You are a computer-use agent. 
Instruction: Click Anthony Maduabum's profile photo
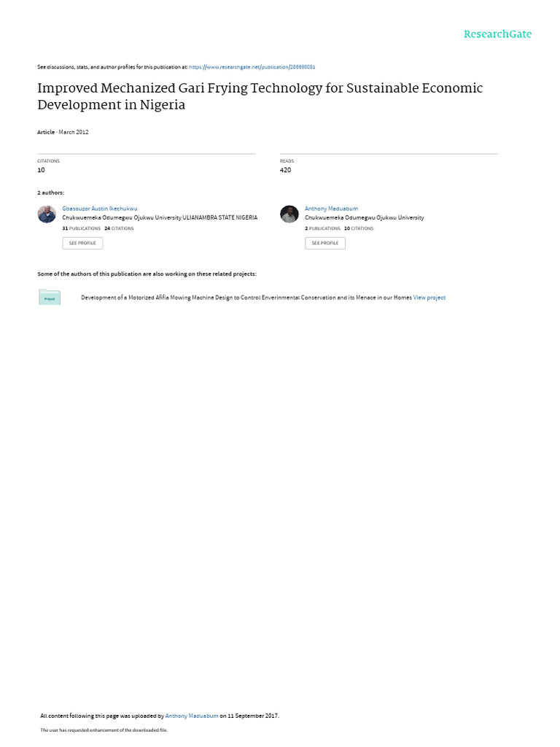pos(289,214)
